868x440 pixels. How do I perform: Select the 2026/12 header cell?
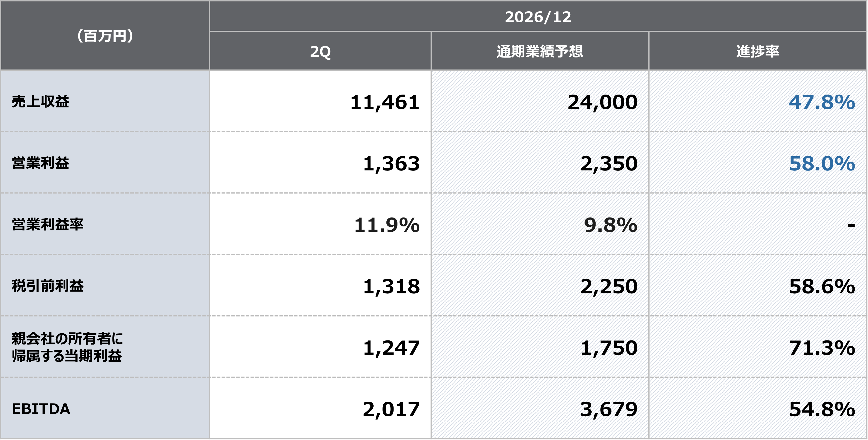538,17
